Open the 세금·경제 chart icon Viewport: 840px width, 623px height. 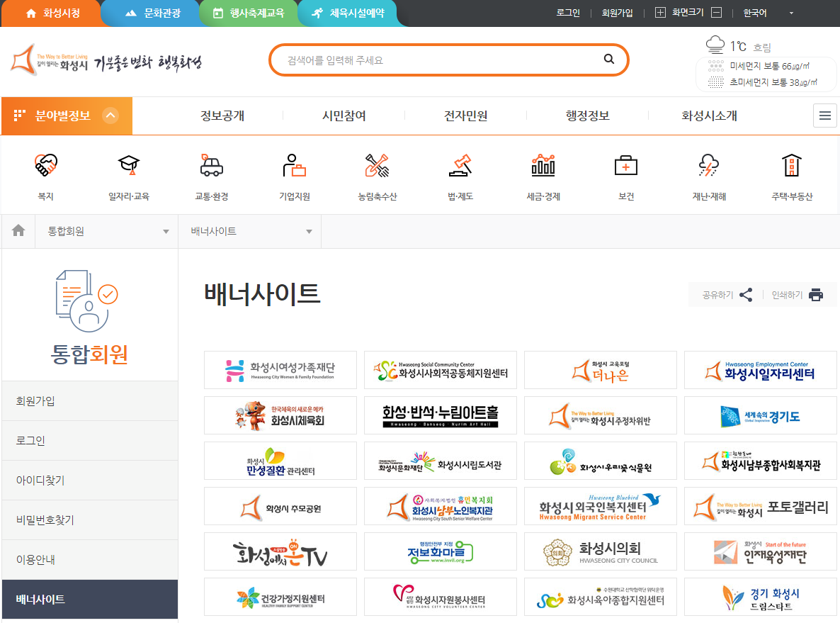click(x=543, y=165)
